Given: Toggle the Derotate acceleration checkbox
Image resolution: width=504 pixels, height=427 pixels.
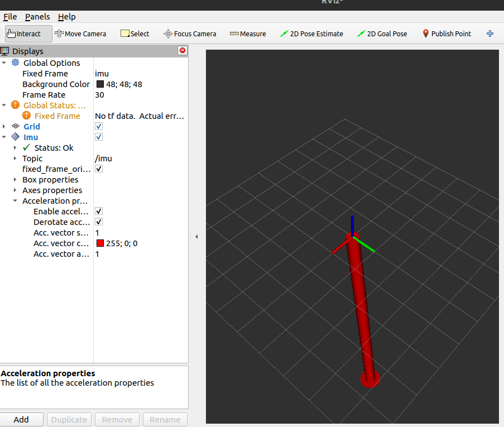Looking at the screenshot, I should pyautogui.click(x=99, y=222).
